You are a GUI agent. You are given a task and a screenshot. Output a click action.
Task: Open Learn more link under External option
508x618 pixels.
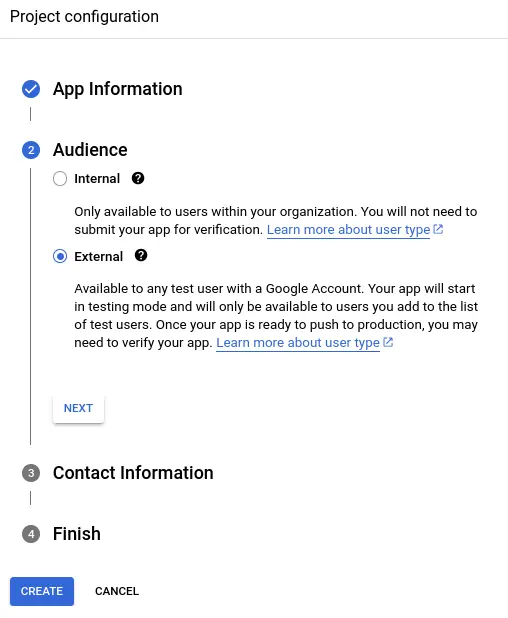click(x=298, y=343)
